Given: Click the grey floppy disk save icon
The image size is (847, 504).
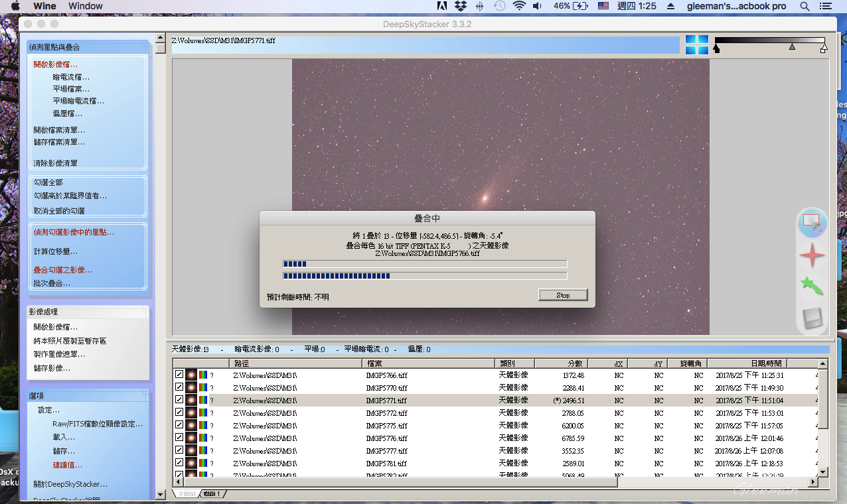Looking at the screenshot, I should click(812, 319).
